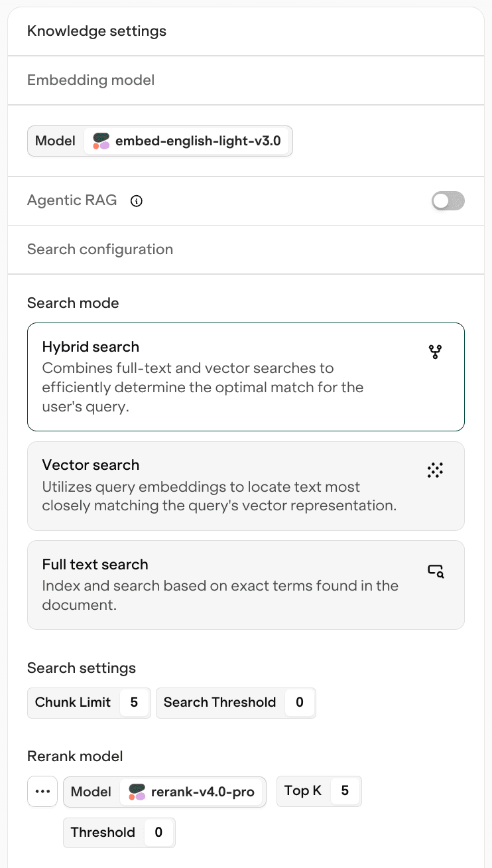Click the Hybrid search branch icon
Screen dimensions: 492x868
click(x=435, y=352)
